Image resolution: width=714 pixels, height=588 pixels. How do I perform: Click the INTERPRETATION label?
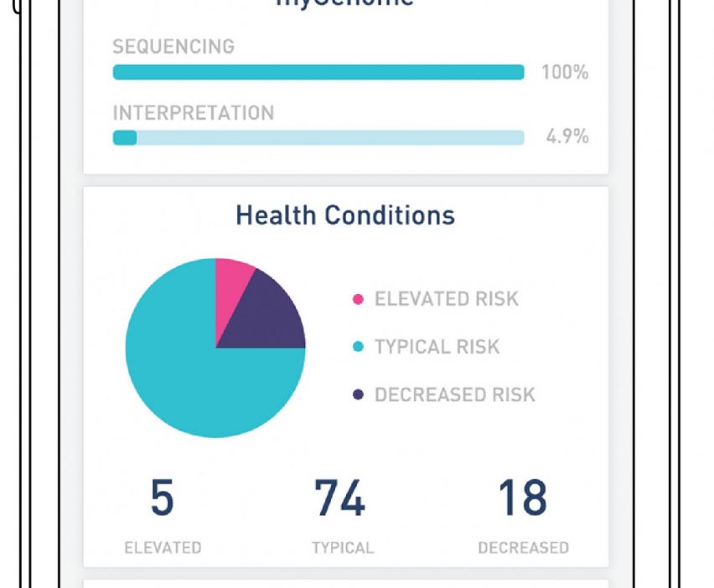pyautogui.click(x=193, y=113)
